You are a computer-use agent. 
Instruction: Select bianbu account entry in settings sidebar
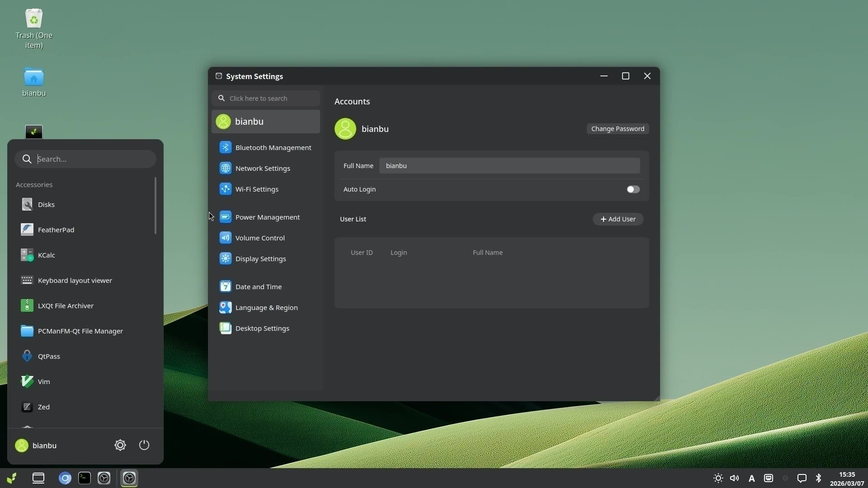coord(265,122)
